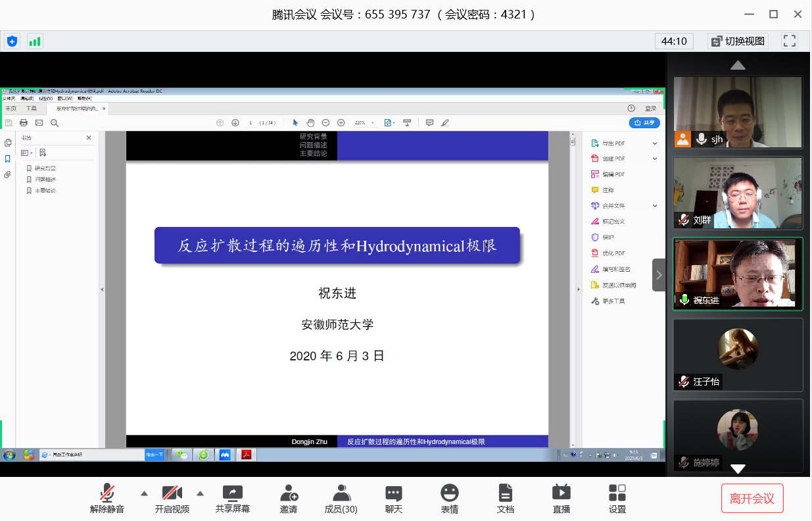Expand audio options arrow beside 解除静音

coord(144,493)
